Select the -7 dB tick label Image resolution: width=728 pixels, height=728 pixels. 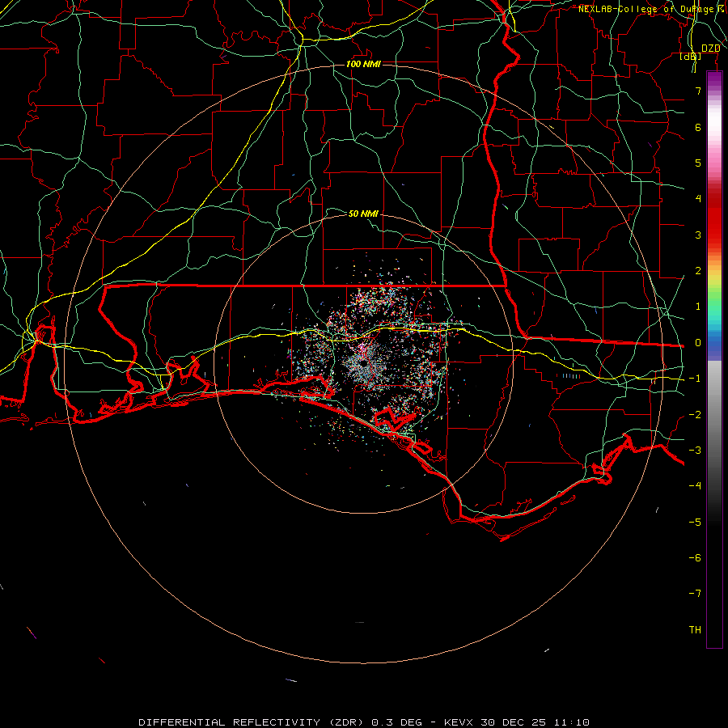[695, 594]
